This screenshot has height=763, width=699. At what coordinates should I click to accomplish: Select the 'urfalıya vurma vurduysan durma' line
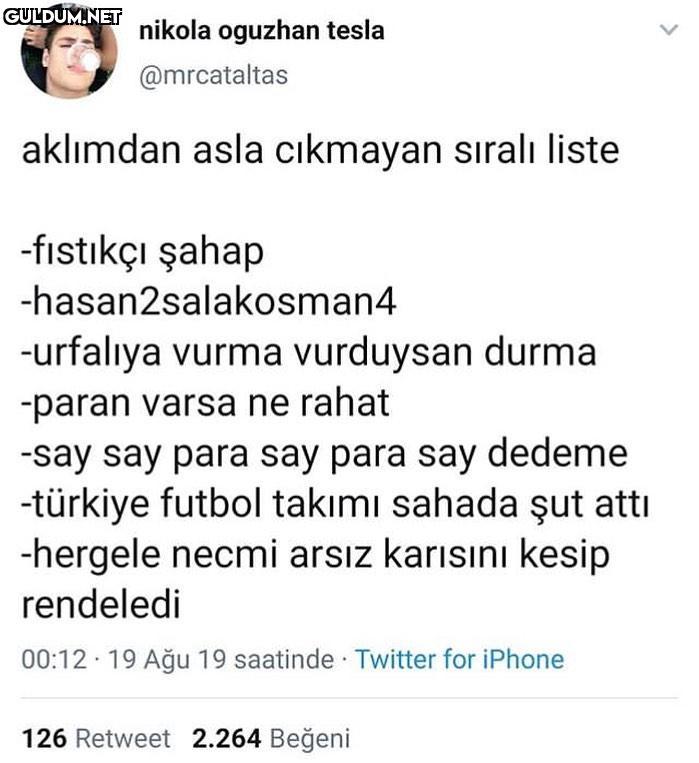coord(308,352)
